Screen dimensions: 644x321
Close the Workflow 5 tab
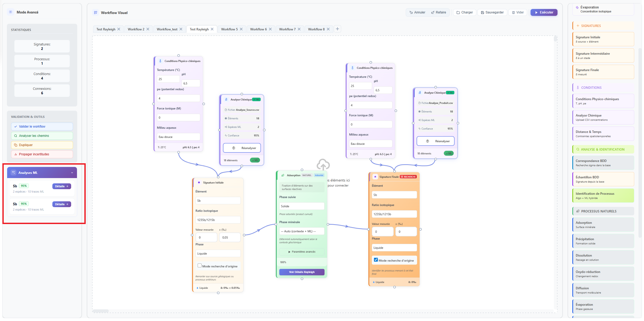(x=241, y=29)
